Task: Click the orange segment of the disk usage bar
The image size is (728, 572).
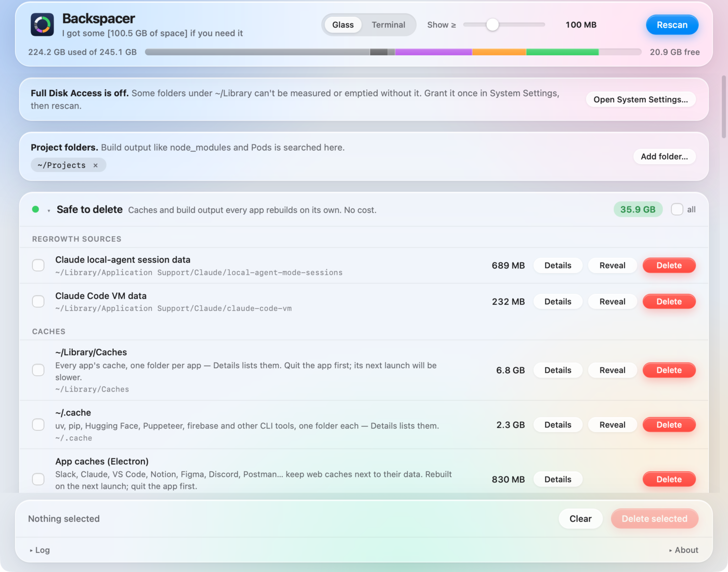Action: [x=499, y=52]
